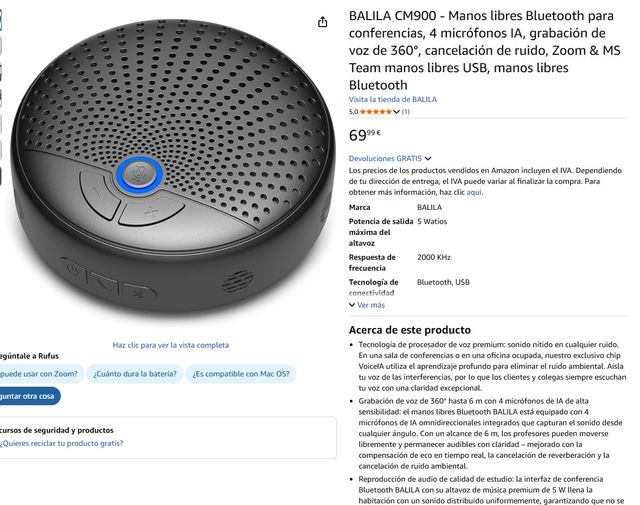Expand product specs with Ver más
640x505 pixels.
pyautogui.click(x=367, y=305)
